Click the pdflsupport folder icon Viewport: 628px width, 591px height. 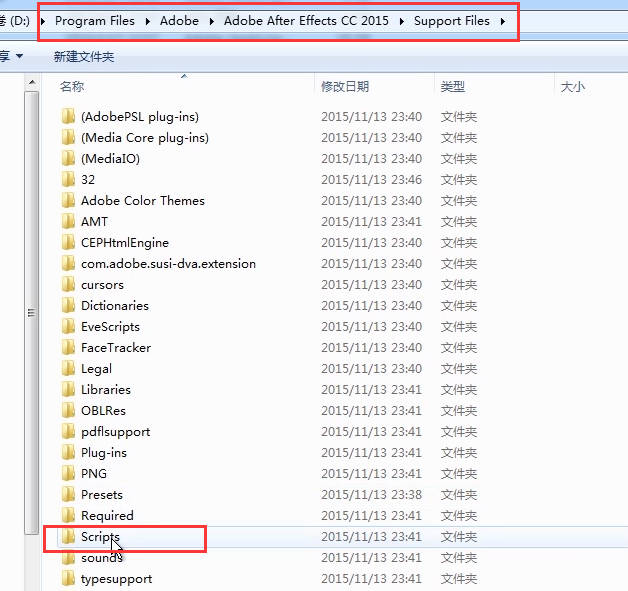(x=68, y=431)
